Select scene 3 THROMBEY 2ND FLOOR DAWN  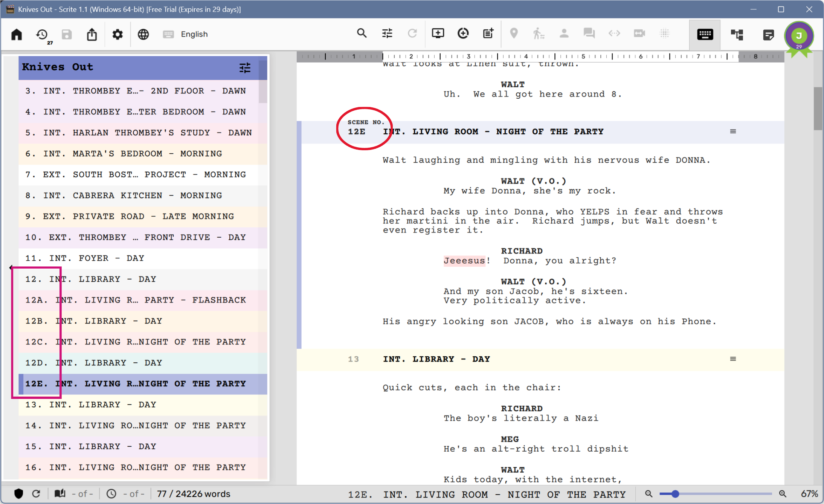point(139,91)
